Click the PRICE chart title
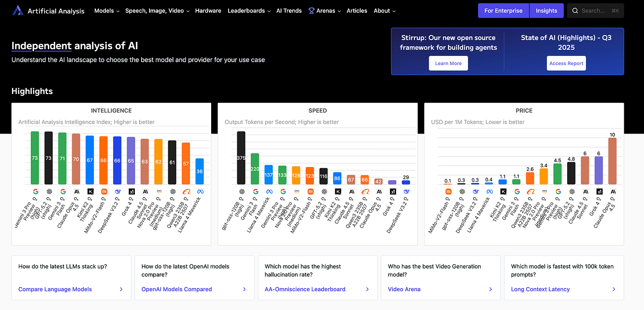This screenshot has height=310, width=644. click(x=524, y=111)
